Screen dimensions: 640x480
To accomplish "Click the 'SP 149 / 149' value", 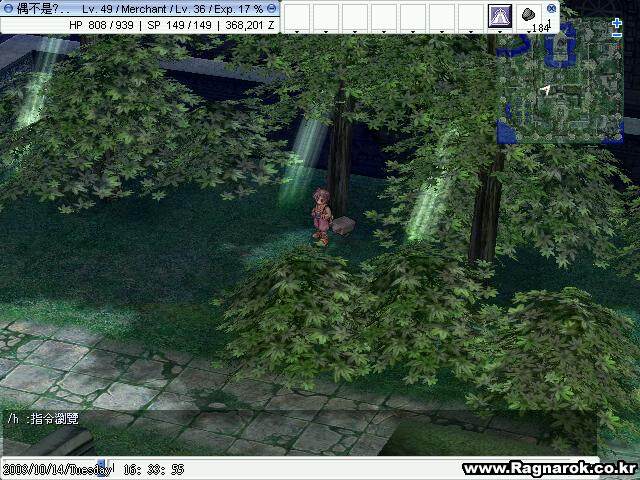I will (180, 25).
